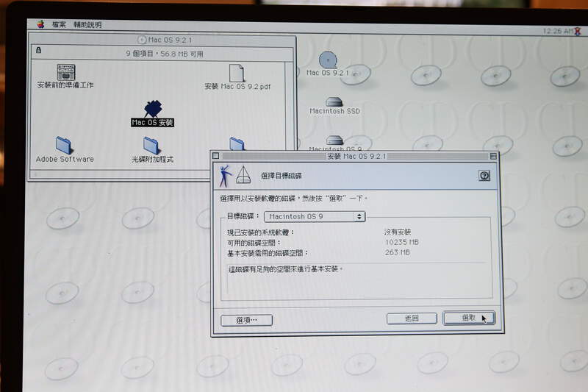The height and width of the screenshot is (392, 588).
Task: Click the 沒有安裝 status value
Action: coord(398,232)
